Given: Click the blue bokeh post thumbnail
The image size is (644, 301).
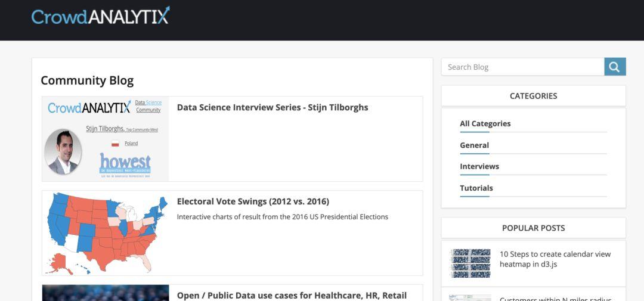Looking at the screenshot, I should click(106, 293).
